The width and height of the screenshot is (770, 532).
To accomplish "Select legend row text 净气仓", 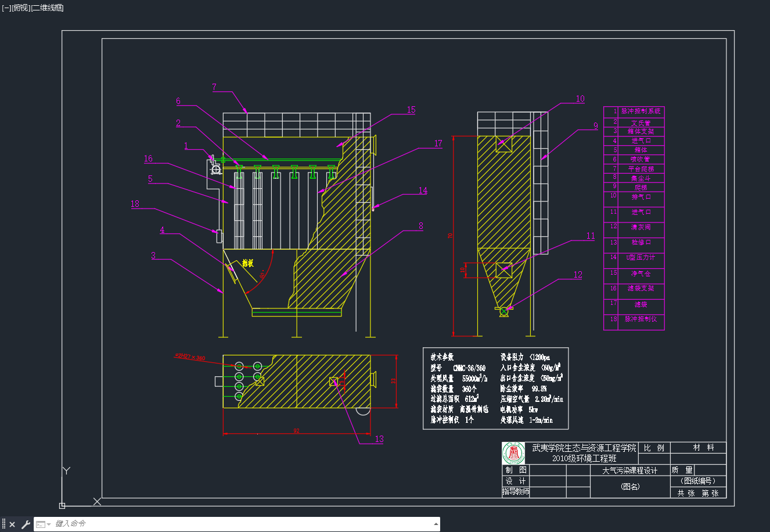I will (641, 274).
